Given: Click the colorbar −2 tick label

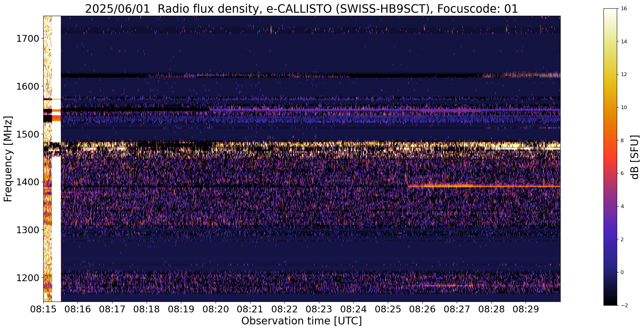Looking at the screenshot, I should coord(624,306).
